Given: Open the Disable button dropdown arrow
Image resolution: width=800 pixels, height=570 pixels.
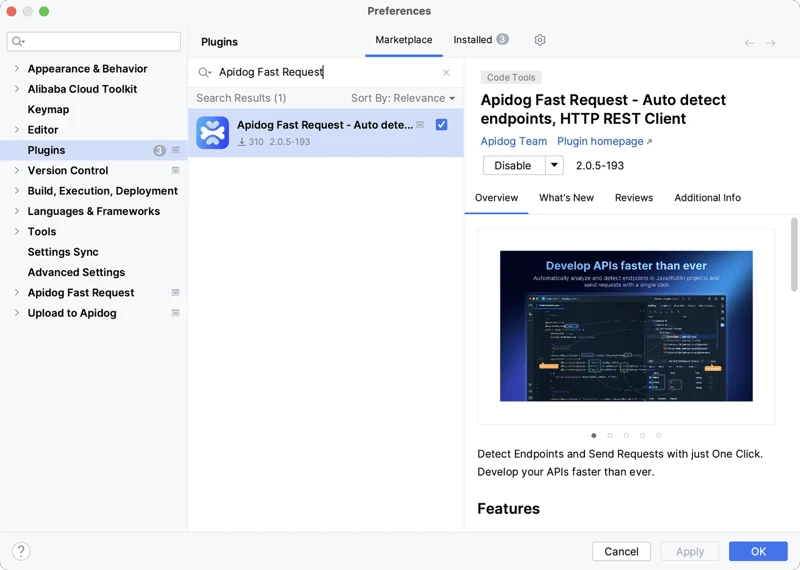Looking at the screenshot, I should (554, 165).
